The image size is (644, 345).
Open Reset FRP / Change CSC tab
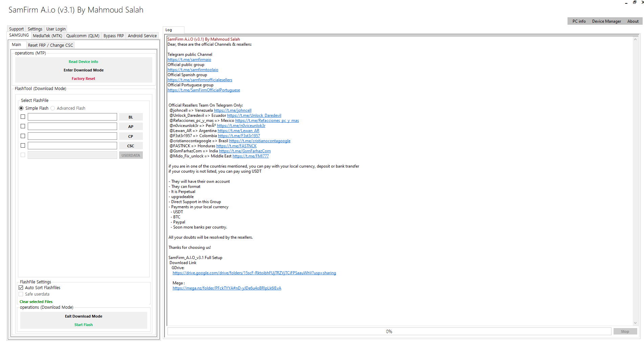[50, 45]
